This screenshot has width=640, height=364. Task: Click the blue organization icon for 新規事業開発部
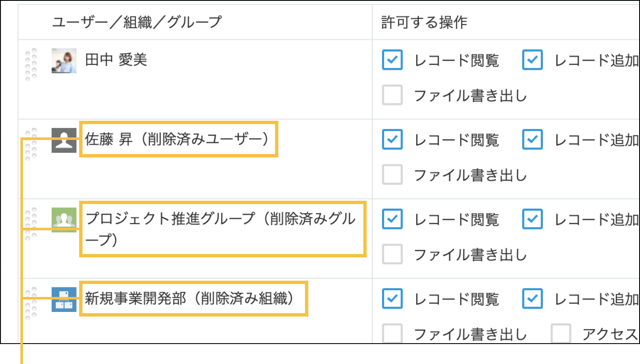pyautogui.click(x=63, y=299)
